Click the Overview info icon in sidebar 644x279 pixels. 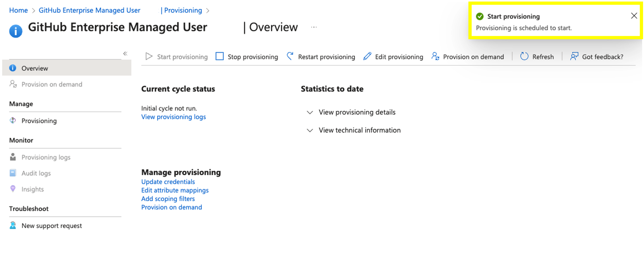(x=13, y=68)
